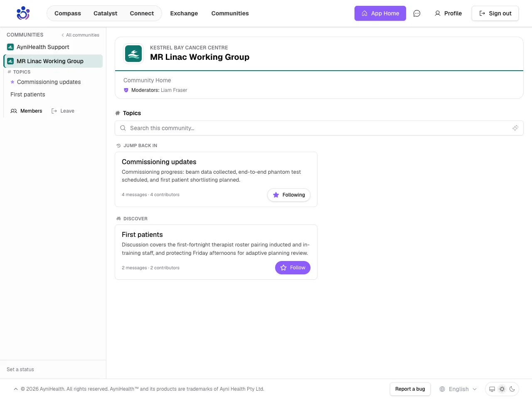The height and width of the screenshot is (399, 532).
Task: Open the chat messages icon
Action: tap(417, 13)
